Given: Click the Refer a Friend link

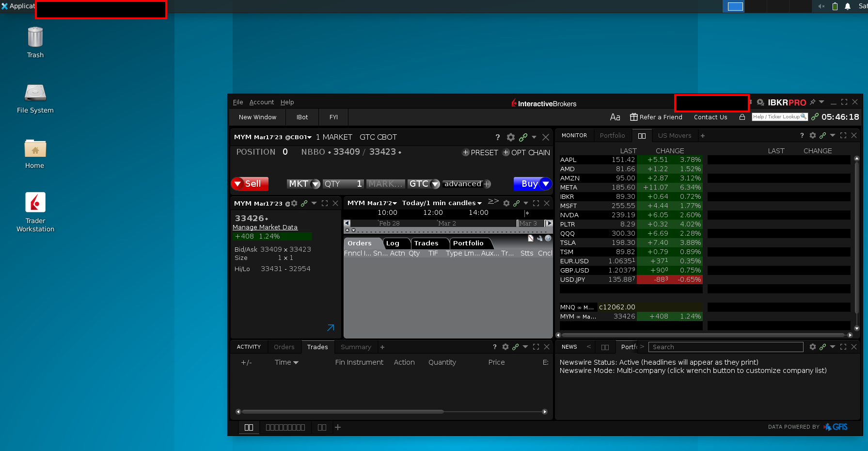Looking at the screenshot, I should pos(656,117).
